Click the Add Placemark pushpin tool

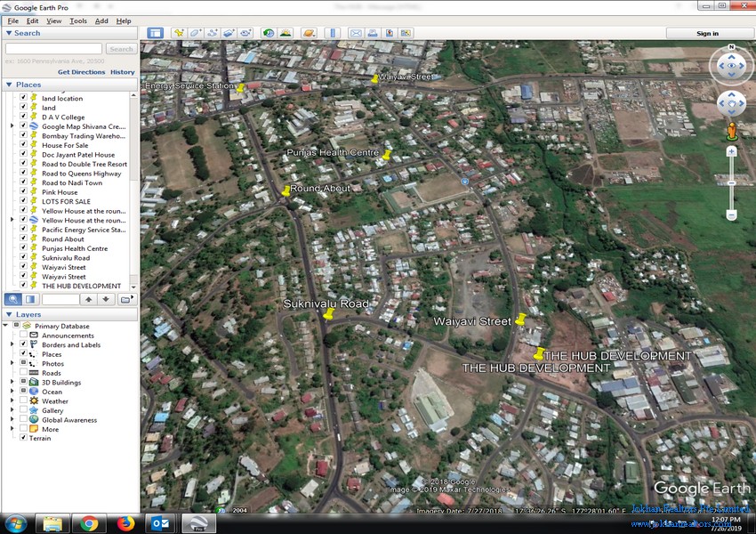tap(179, 33)
